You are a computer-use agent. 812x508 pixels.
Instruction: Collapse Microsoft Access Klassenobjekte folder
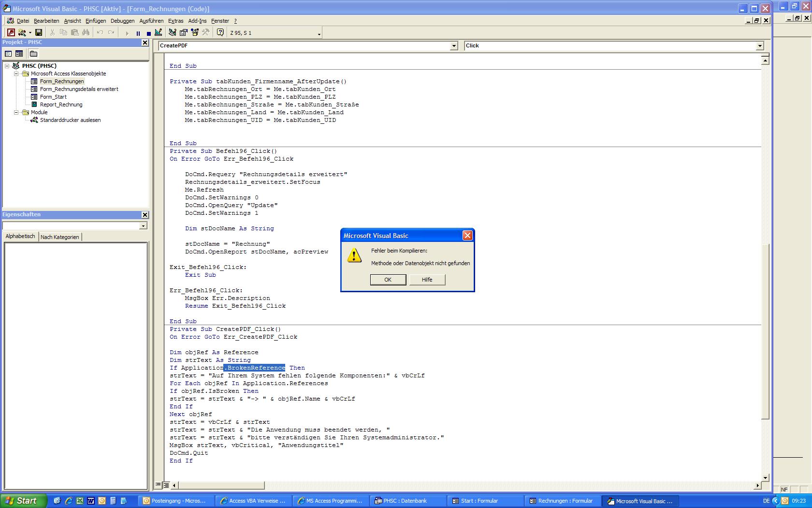coord(16,74)
